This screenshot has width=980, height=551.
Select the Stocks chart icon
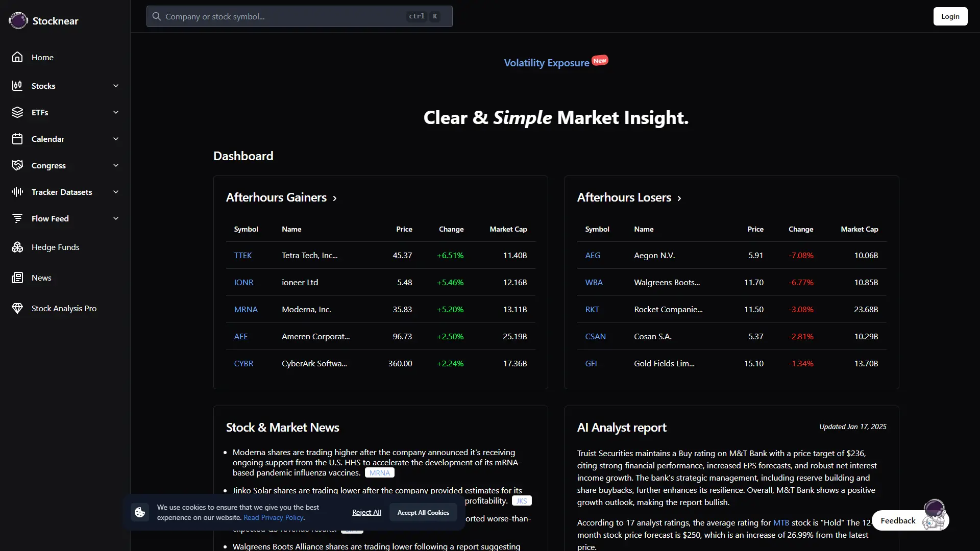[x=17, y=86]
